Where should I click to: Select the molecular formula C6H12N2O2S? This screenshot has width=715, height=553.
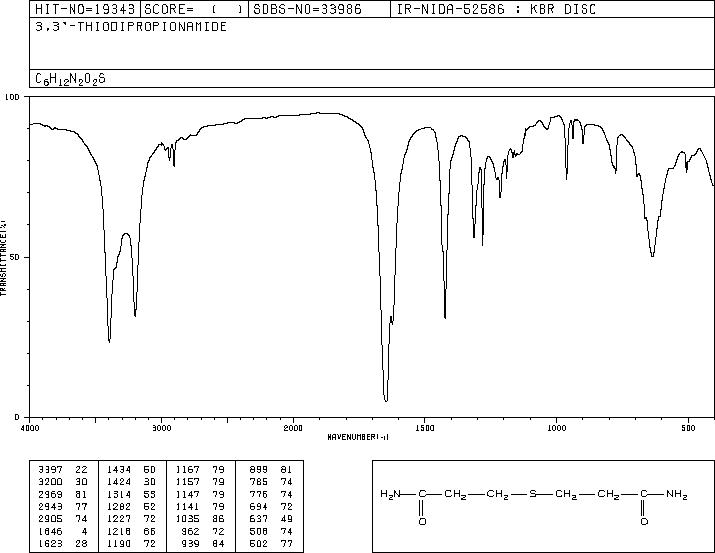(x=70, y=79)
